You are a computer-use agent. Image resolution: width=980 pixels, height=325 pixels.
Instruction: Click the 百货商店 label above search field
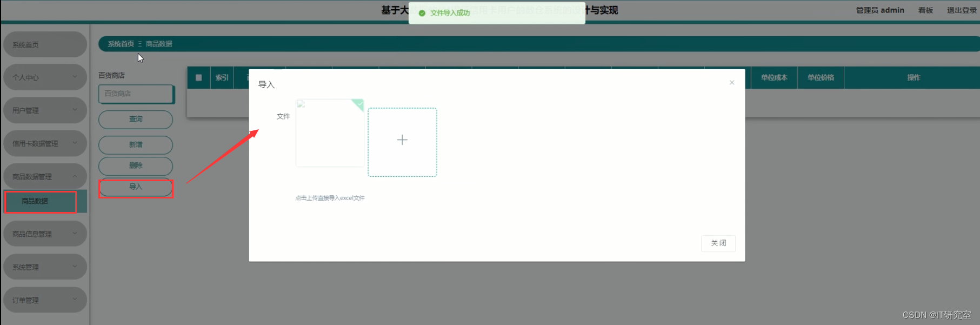tap(111, 75)
